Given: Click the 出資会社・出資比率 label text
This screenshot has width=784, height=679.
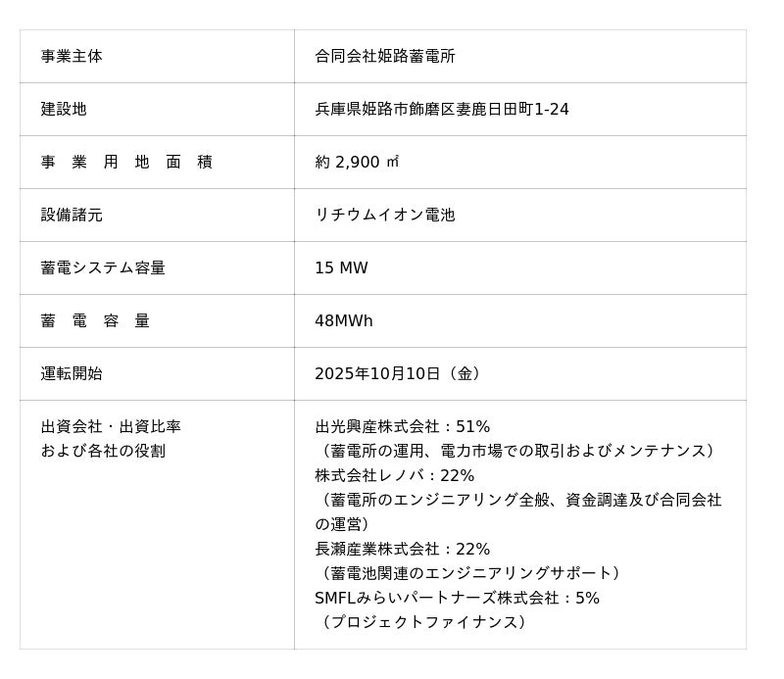Looking at the screenshot, I should (111, 427).
